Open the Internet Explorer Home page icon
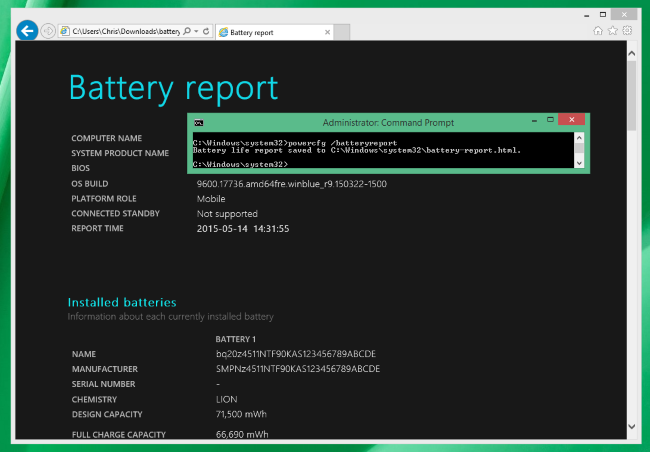 point(598,31)
